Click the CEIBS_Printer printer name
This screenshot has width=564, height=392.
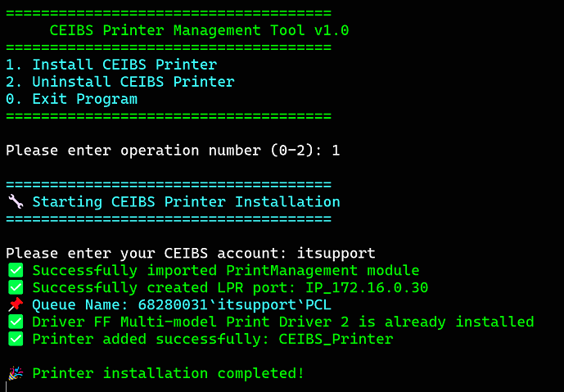tap(336, 339)
